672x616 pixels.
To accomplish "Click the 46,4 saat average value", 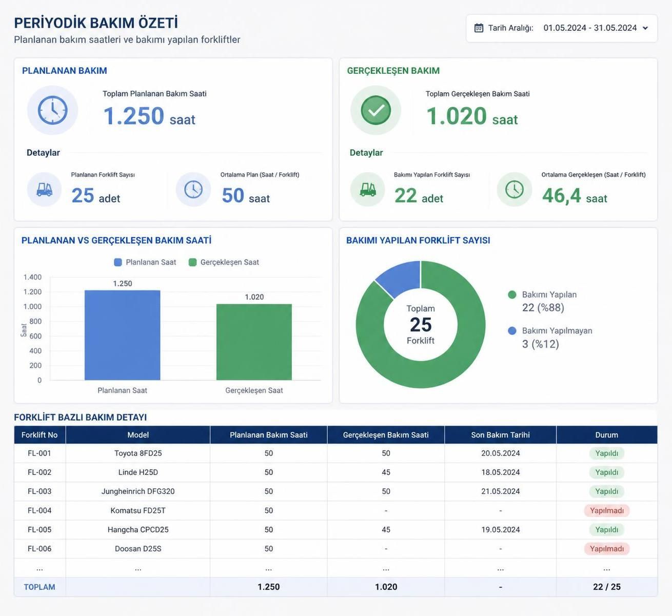I will (x=575, y=196).
